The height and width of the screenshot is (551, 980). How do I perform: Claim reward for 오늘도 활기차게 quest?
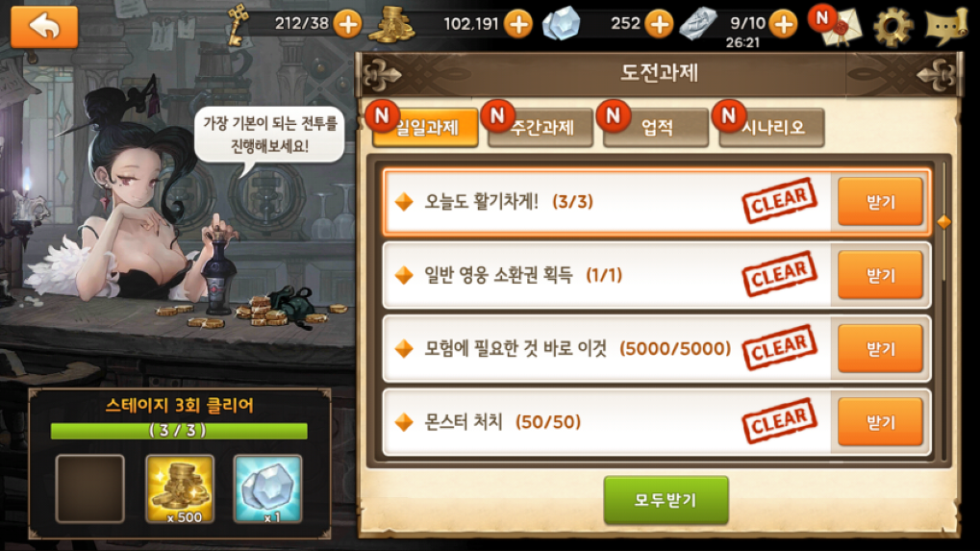(x=880, y=201)
